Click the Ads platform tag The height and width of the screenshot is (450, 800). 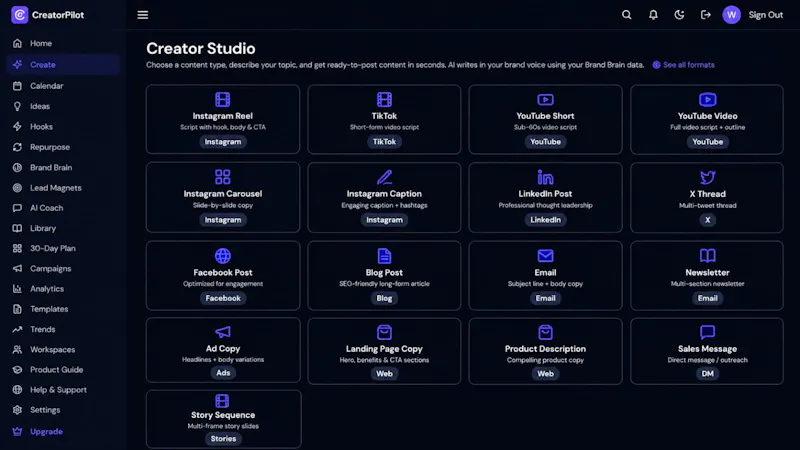(223, 373)
